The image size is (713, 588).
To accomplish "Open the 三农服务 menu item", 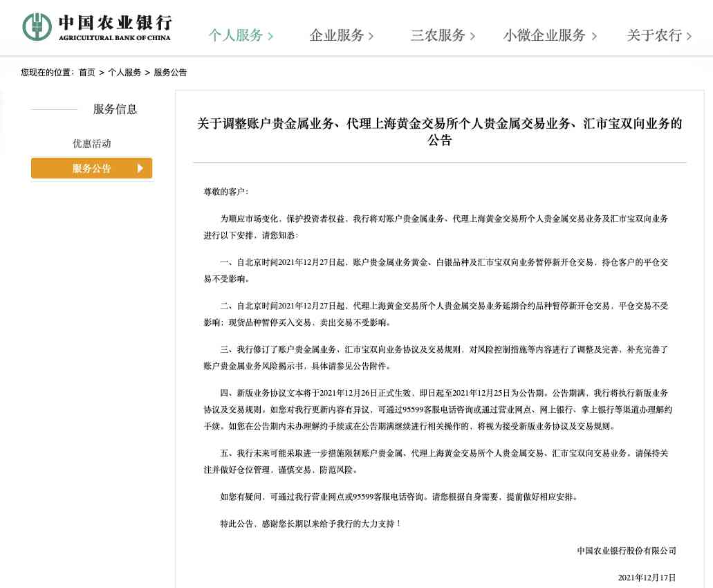I will 436,36.
